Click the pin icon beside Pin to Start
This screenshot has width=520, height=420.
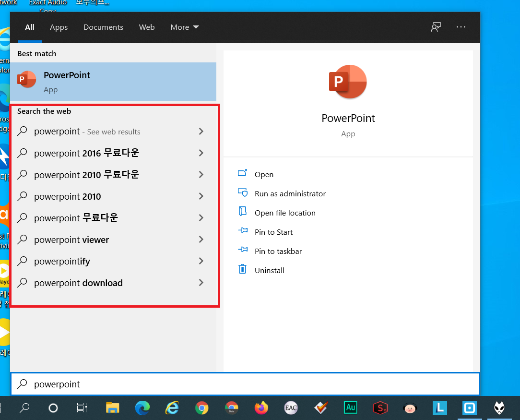243,230
